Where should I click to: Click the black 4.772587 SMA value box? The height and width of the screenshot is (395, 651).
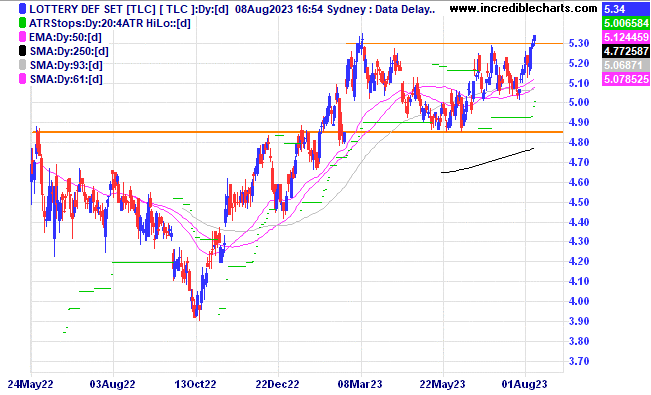[x=626, y=51]
